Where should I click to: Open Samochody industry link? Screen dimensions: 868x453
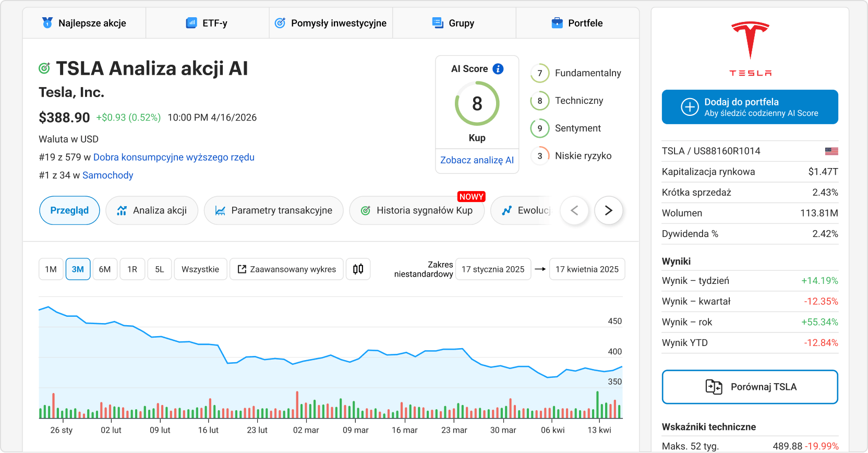[107, 175]
